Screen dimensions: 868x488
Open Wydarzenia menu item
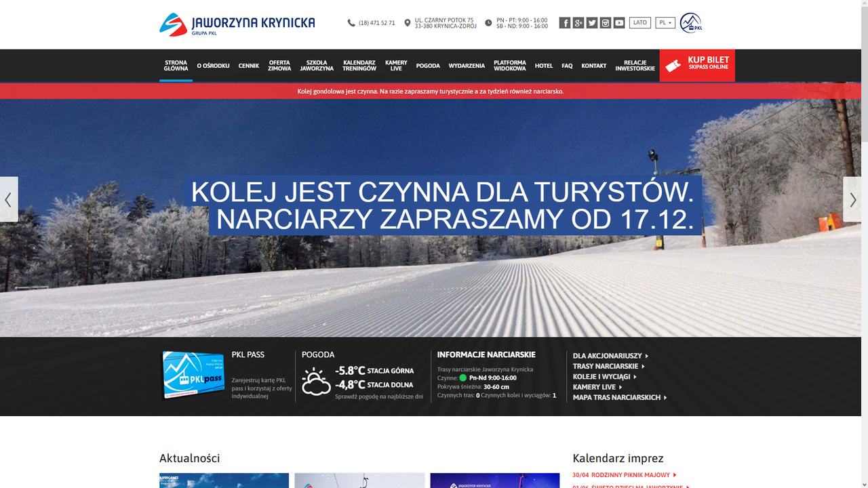467,66
